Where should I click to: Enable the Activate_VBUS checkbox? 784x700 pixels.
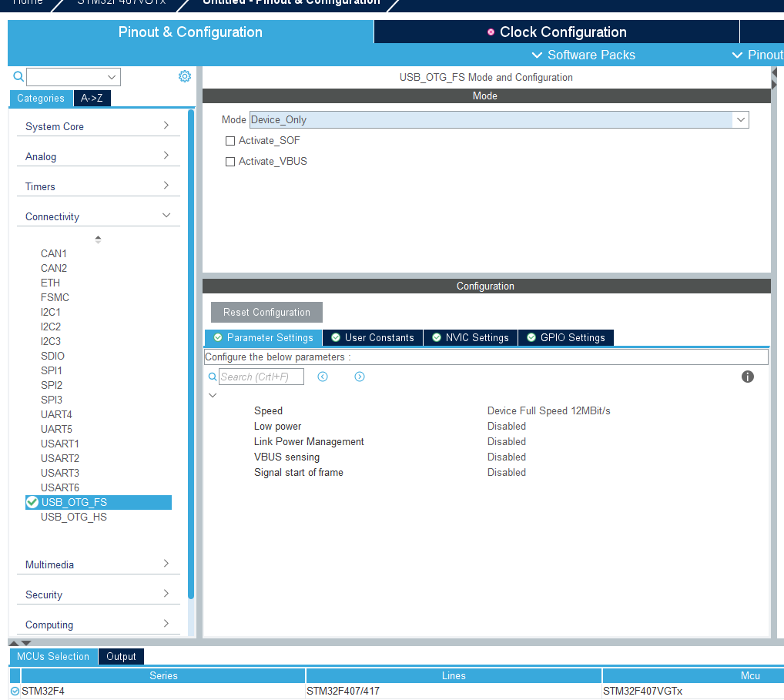230,162
